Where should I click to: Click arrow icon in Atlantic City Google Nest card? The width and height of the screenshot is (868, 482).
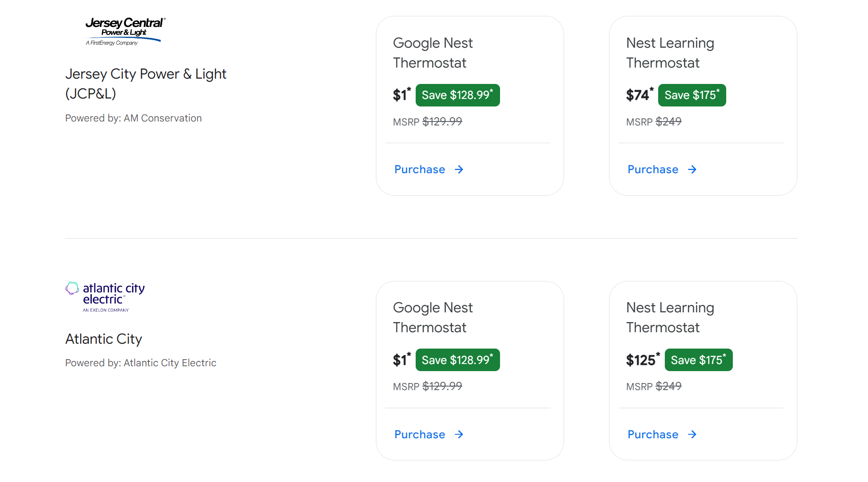pos(459,435)
